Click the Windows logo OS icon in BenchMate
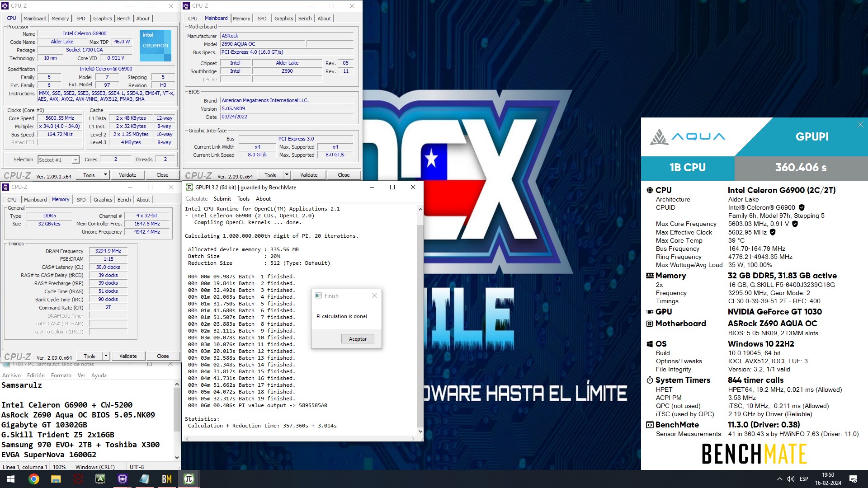 point(650,344)
